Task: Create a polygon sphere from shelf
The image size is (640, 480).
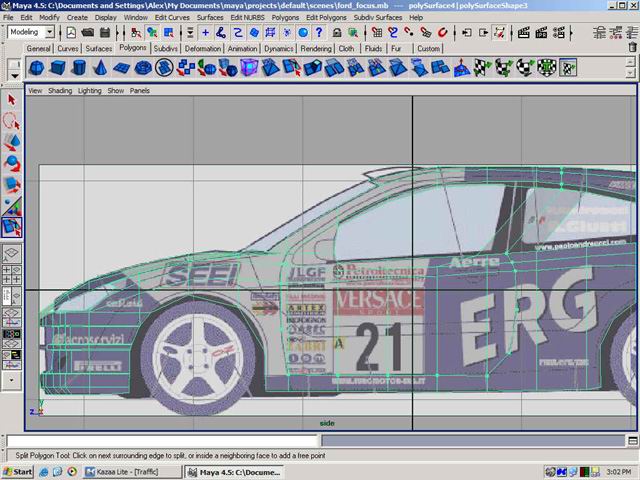Action: point(36,68)
